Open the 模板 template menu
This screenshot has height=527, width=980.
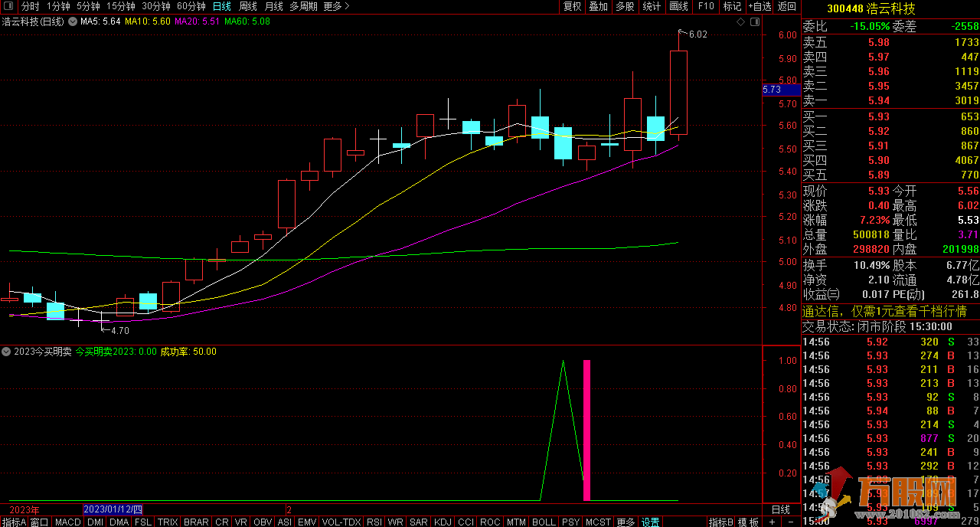(x=748, y=522)
